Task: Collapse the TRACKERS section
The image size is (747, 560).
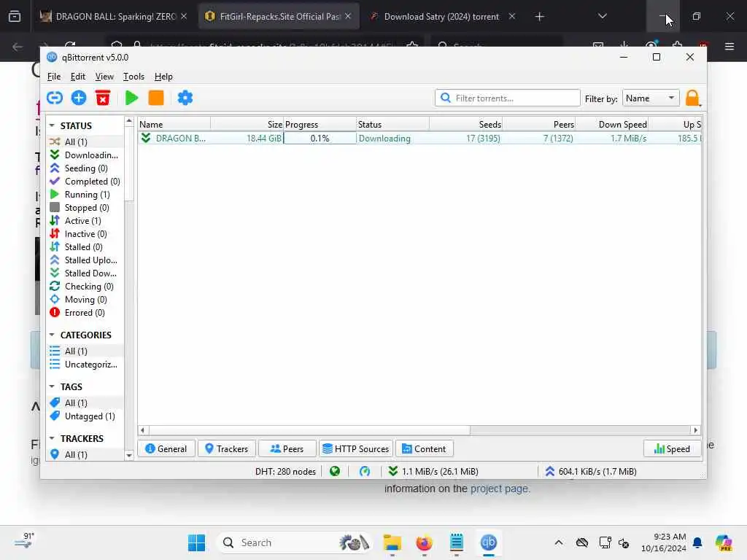Action: (x=52, y=438)
